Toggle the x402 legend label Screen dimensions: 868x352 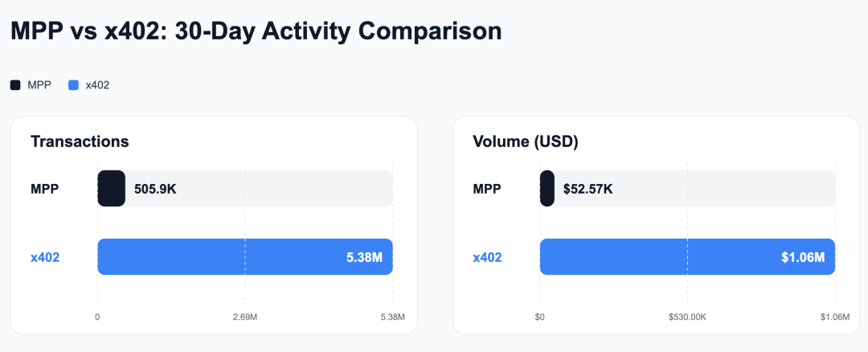[x=97, y=85]
